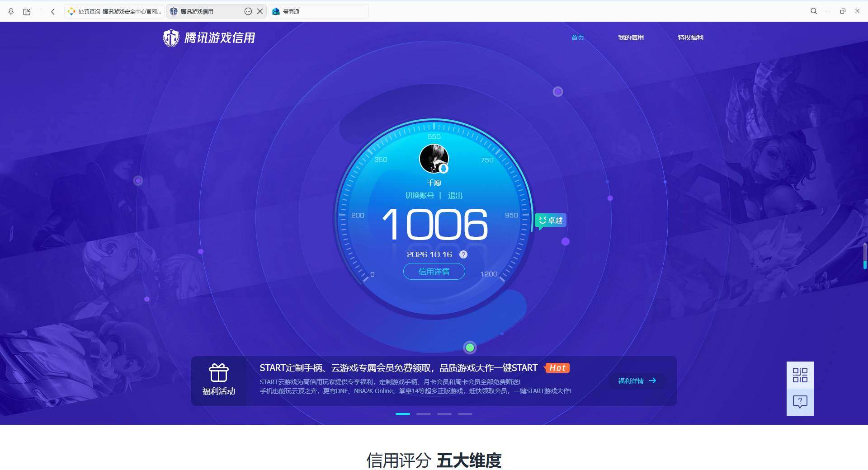Click the tab list icon beside the pin
Screen dimensions: 868x470
(27, 11)
